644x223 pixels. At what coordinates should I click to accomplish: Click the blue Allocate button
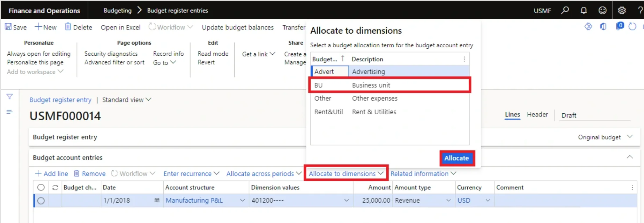(x=456, y=158)
